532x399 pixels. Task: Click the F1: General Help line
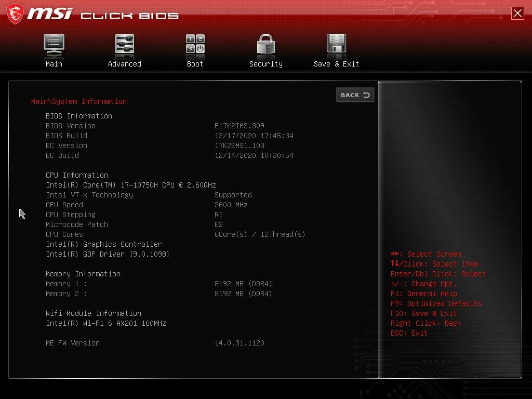pyautogui.click(x=424, y=294)
